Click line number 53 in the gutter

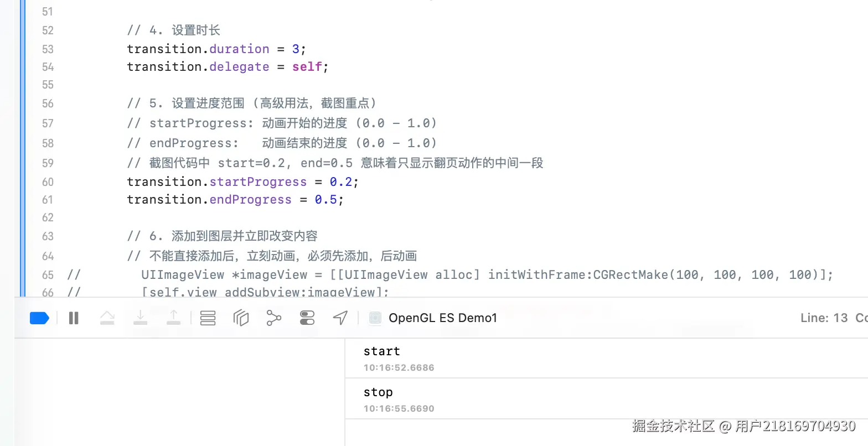point(48,49)
